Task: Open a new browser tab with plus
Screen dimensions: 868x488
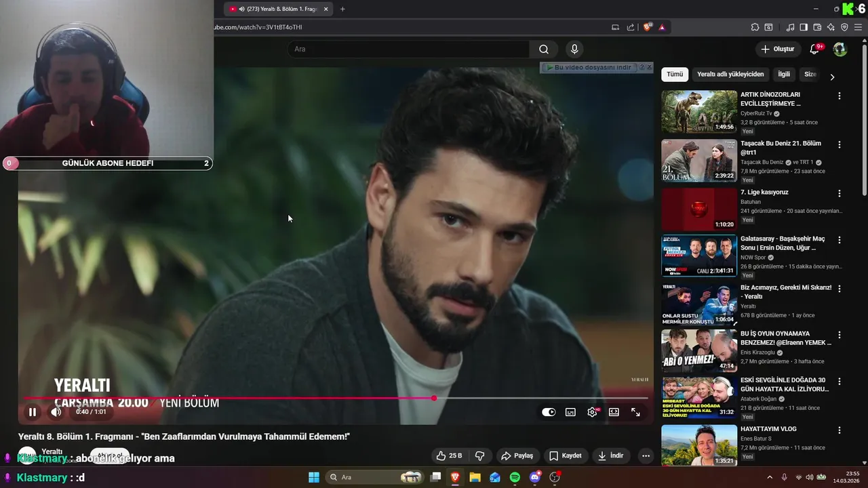Action: point(342,9)
